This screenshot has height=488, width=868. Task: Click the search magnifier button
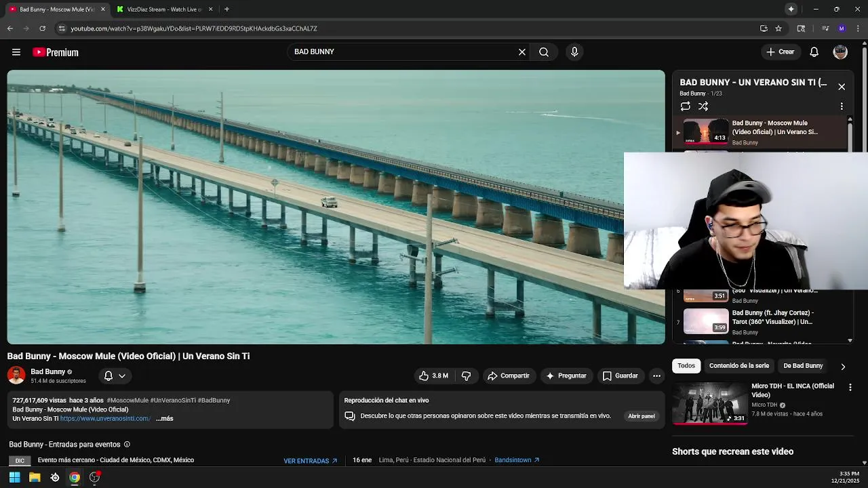tap(544, 52)
